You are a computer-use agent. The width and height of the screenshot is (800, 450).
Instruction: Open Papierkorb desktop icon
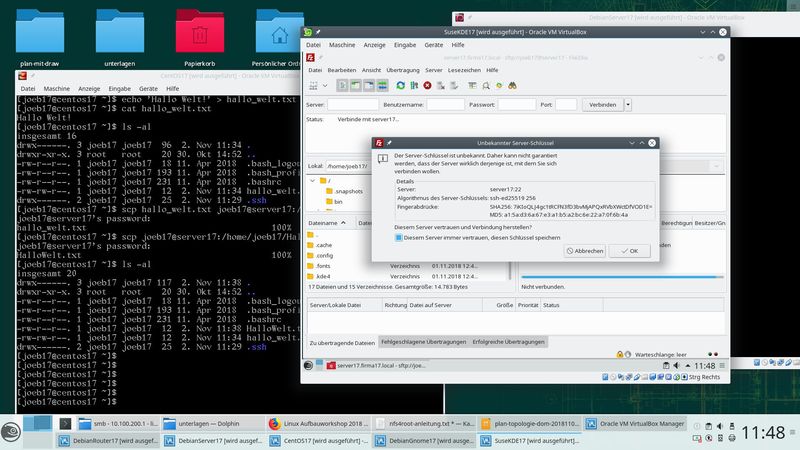pyautogui.click(x=199, y=37)
